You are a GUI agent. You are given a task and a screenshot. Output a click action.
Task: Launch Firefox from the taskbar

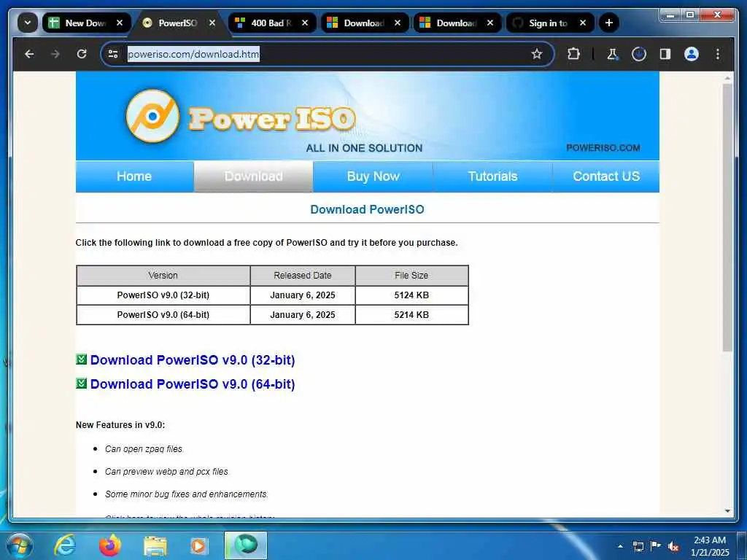click(x=110, y=545)
